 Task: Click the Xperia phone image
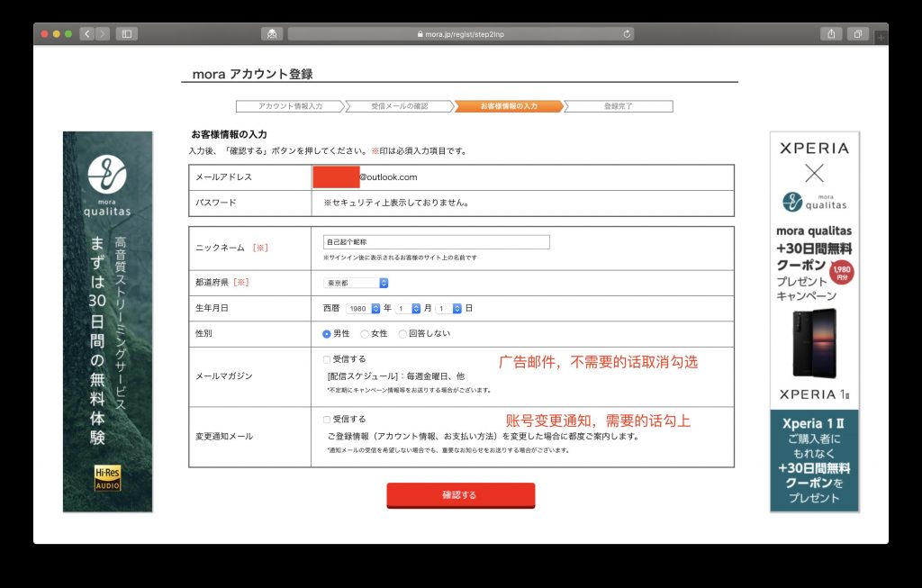(814, 343)
